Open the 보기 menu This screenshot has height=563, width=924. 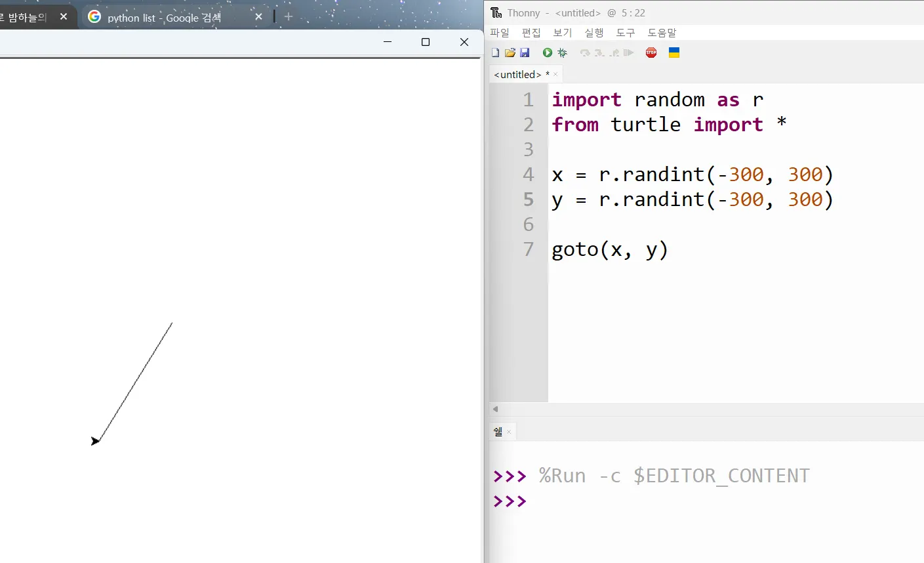[x=563, y=33]
